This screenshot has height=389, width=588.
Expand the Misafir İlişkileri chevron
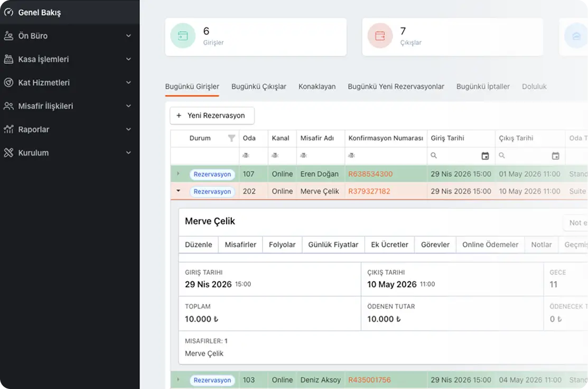coord(128,106)
